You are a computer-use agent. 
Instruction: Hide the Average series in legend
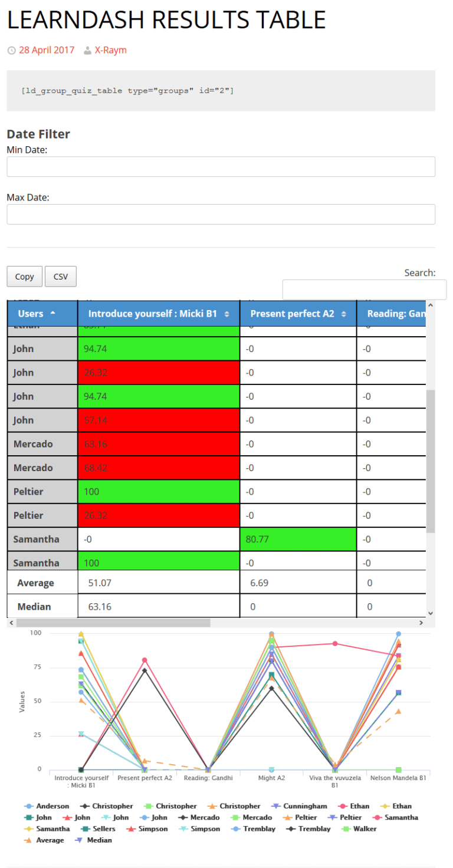pyautogui.click(x=44, y=840)
